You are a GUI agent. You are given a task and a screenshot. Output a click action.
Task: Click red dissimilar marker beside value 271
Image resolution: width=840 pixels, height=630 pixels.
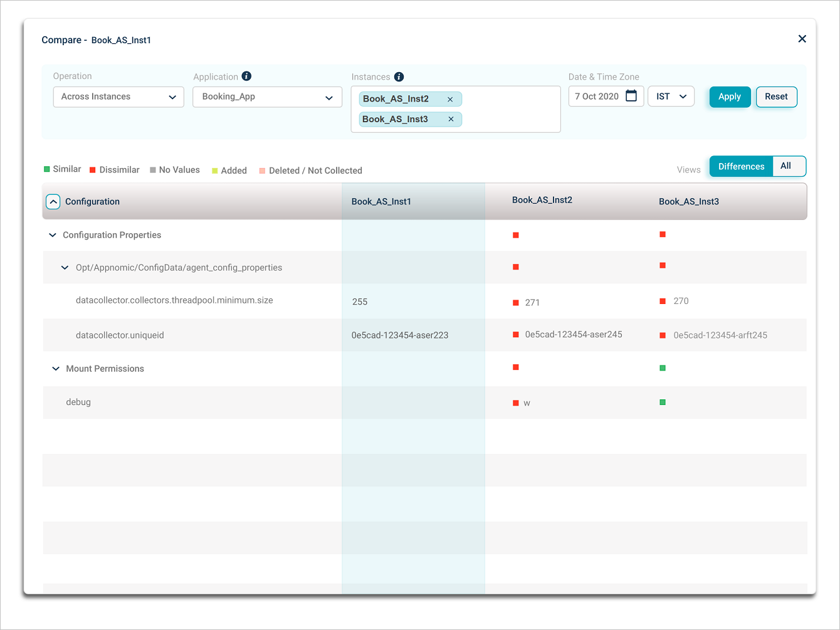click(x=516, y=303)
